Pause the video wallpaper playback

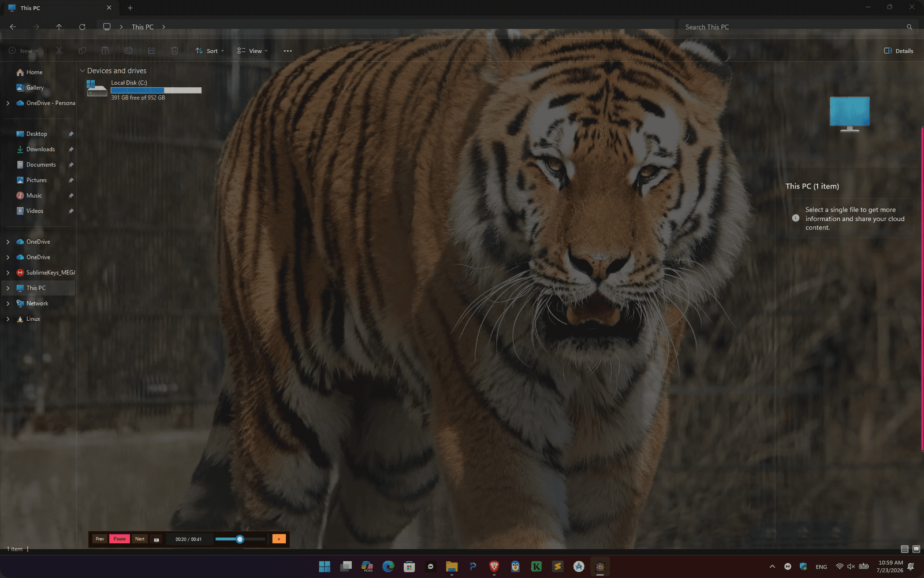tap(120, 539)
